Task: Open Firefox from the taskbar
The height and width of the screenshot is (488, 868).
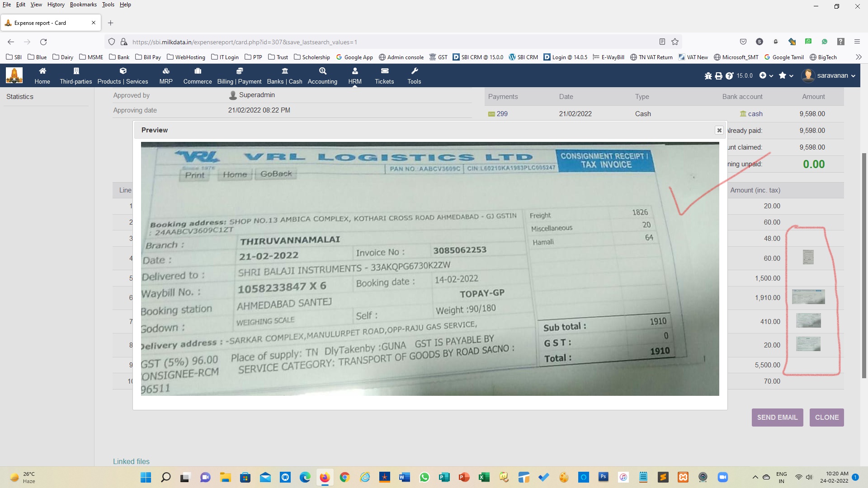Action: coord(325,477)
